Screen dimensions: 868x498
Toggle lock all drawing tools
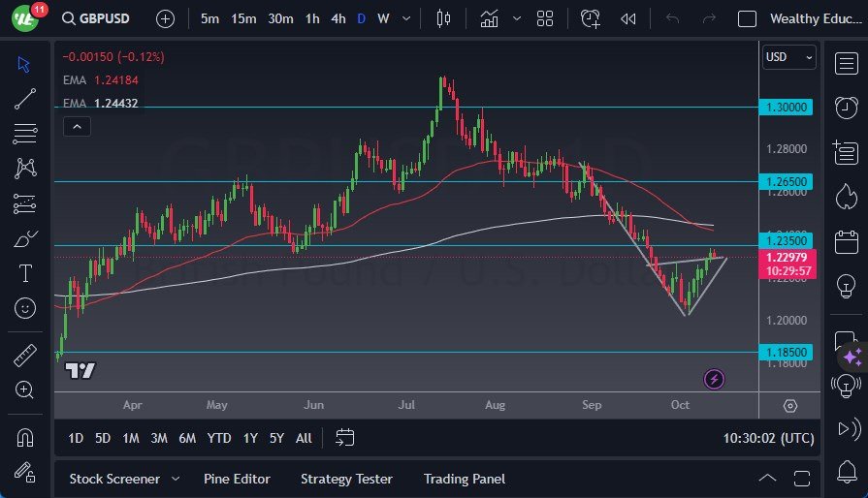(x=25, y=472)
